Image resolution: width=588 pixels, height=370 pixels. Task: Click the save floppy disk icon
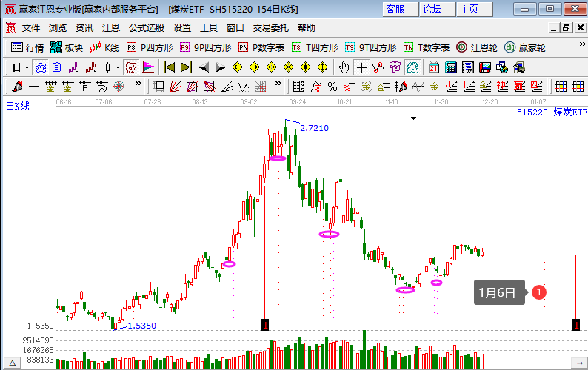(485, 68)
